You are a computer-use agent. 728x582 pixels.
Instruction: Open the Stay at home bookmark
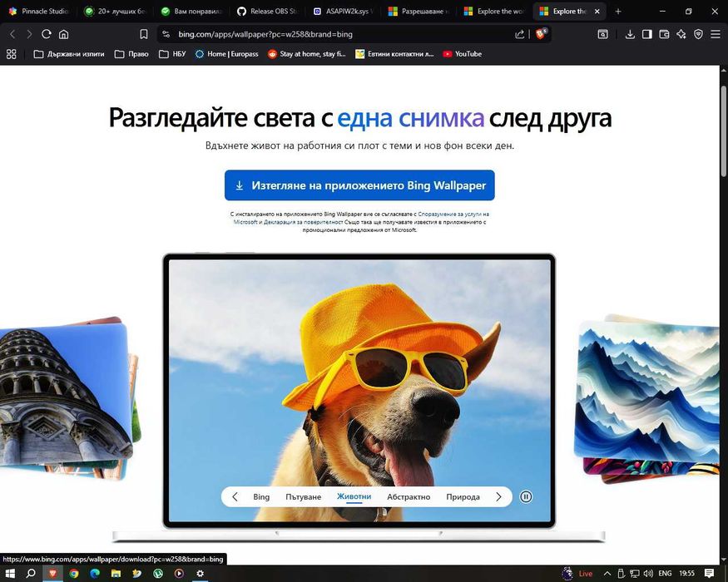tap(307, 54)
